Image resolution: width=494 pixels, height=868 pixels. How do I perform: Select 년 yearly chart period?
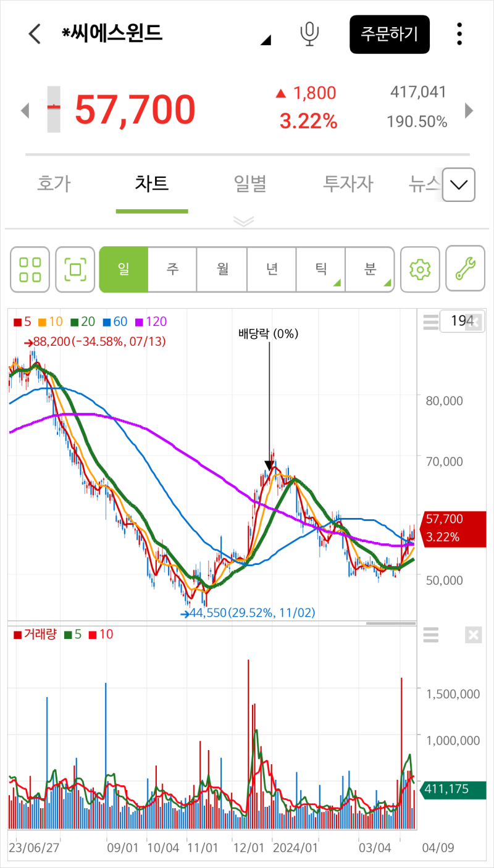point(272,270)
